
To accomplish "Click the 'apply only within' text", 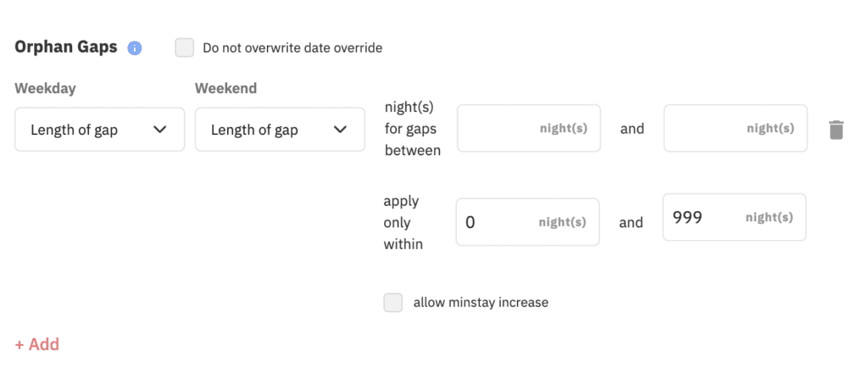I will 403,223.
